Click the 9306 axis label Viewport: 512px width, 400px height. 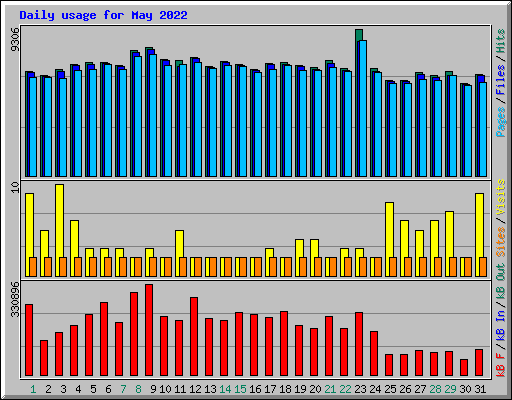15,39
